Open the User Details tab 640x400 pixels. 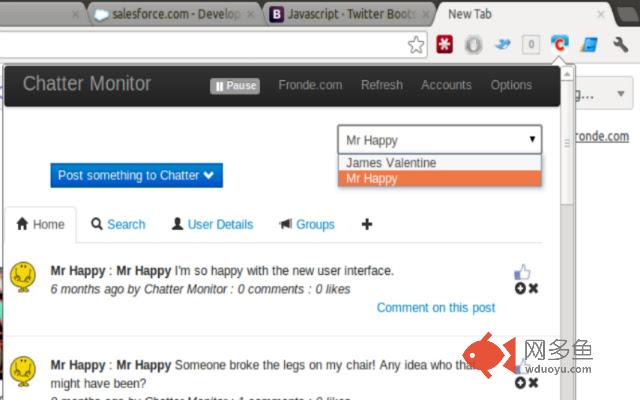[x=212, y=224]
